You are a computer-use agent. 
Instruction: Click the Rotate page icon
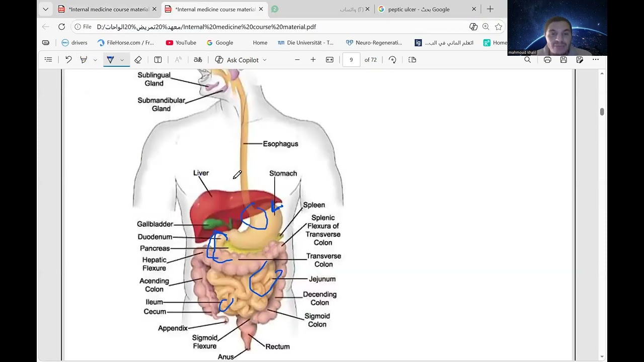click(392, 60)
